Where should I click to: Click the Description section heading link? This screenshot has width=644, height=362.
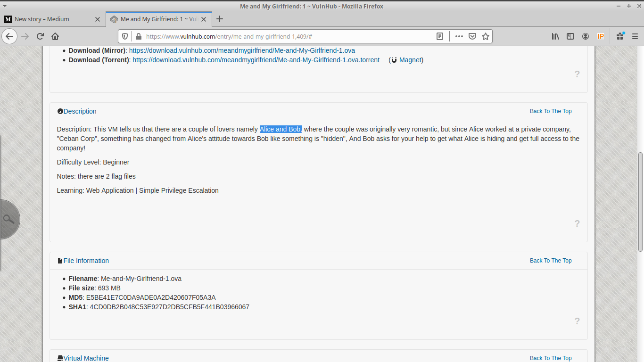click(80, 111)
